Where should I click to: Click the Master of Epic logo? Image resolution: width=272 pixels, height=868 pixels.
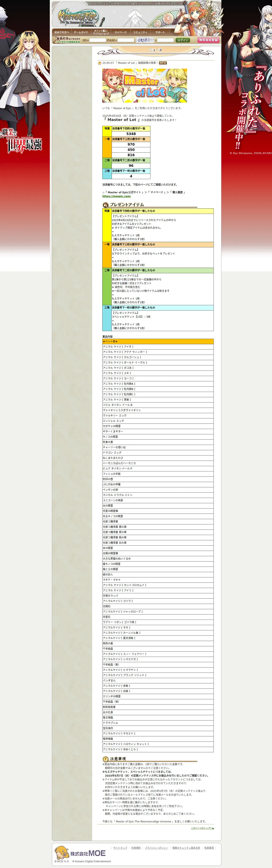coord(78,17)
